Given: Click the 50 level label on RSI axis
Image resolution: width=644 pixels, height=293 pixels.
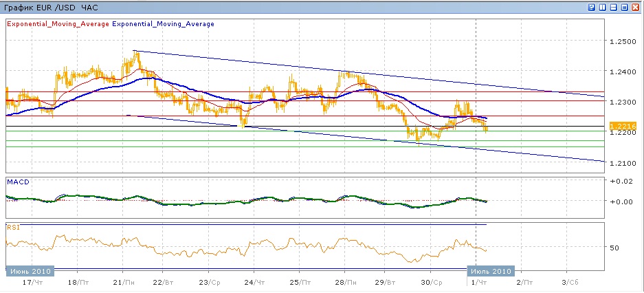Looking at the screenshot, I should [614, 248].
